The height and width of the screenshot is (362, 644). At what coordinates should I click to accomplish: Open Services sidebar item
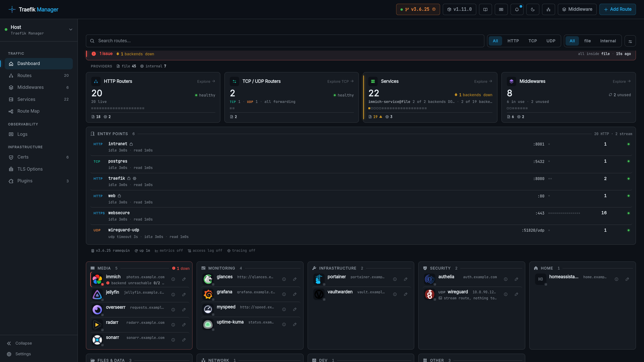pos(39,100)
